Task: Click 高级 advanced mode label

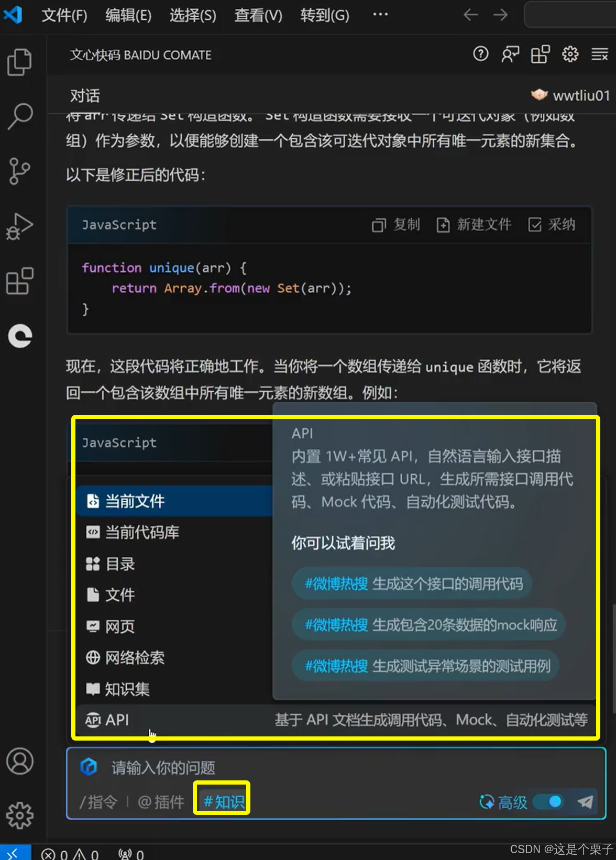Action: coord(513,802)
